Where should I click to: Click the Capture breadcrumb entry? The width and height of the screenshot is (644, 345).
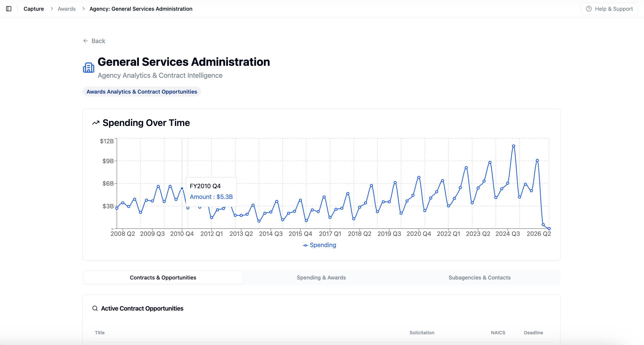pyautogui.click(x=34, y=9)
